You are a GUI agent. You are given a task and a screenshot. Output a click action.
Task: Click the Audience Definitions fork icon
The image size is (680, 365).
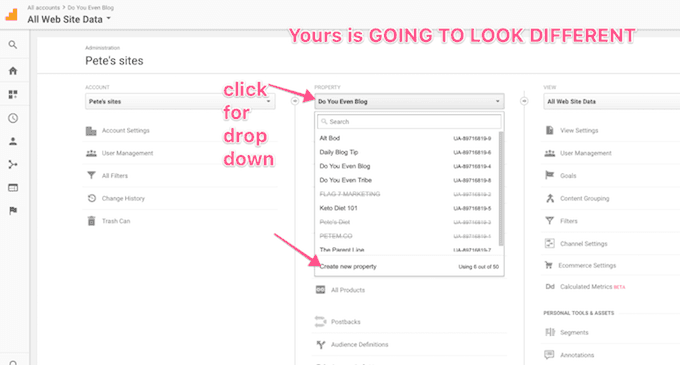click(x=320, y=345)
